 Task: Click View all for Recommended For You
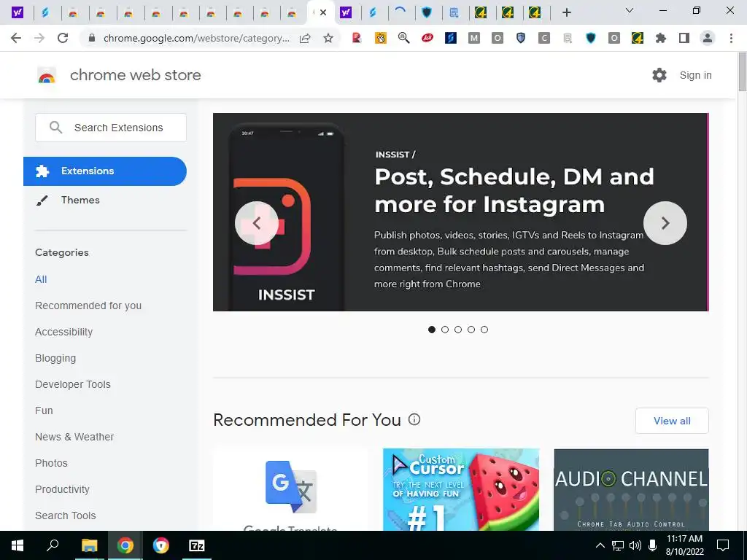coord(672,421)
